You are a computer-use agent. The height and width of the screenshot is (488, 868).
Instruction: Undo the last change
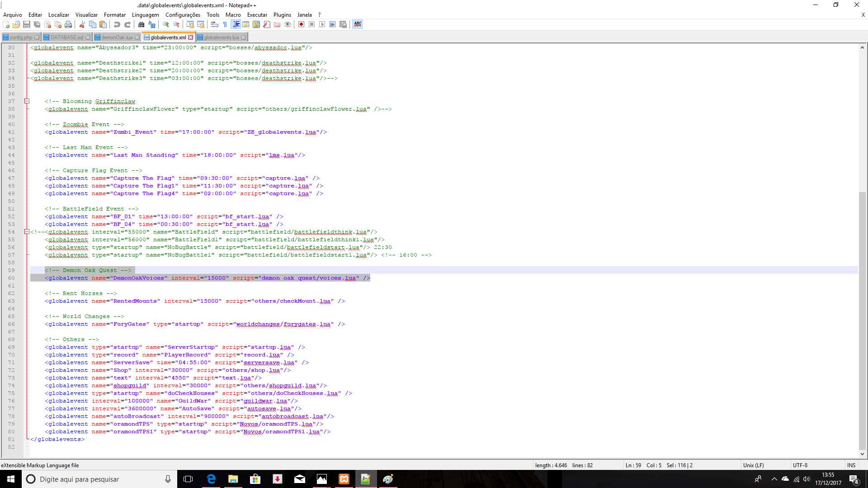click(117, 24)
